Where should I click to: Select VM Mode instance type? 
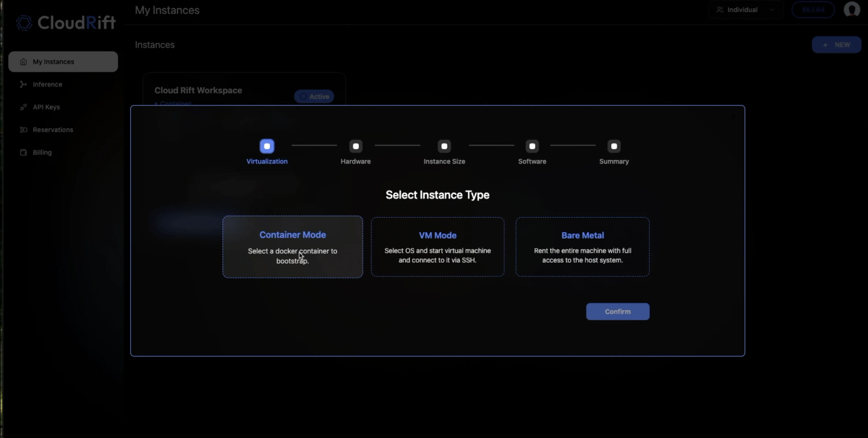[437, 247]
